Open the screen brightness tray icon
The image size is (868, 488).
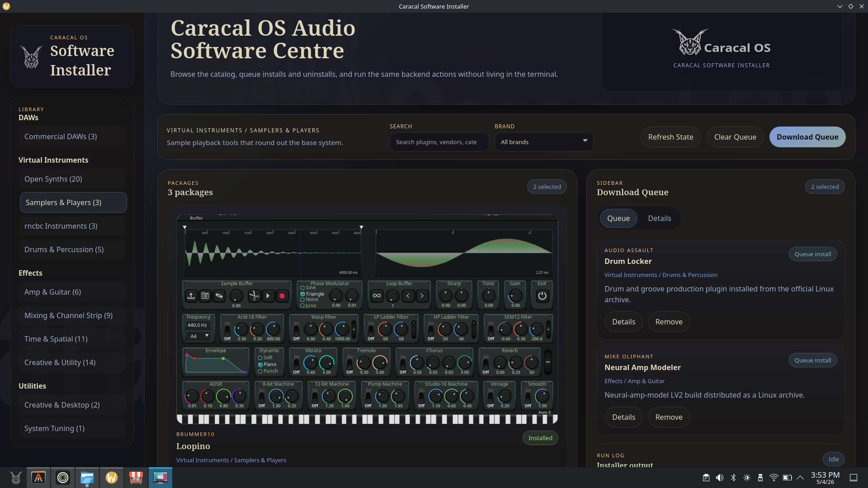tap(747, 478)
